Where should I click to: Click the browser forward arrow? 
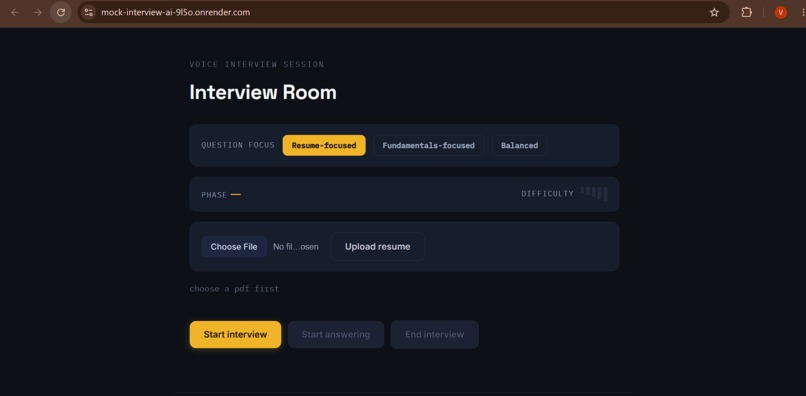click(38, 12)
